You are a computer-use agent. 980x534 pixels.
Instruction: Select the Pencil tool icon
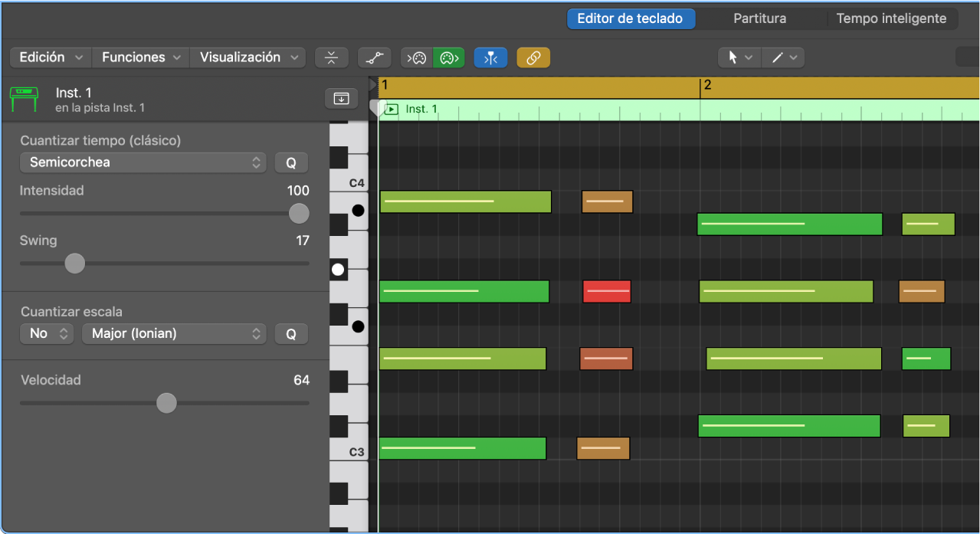tap(775, 57)
